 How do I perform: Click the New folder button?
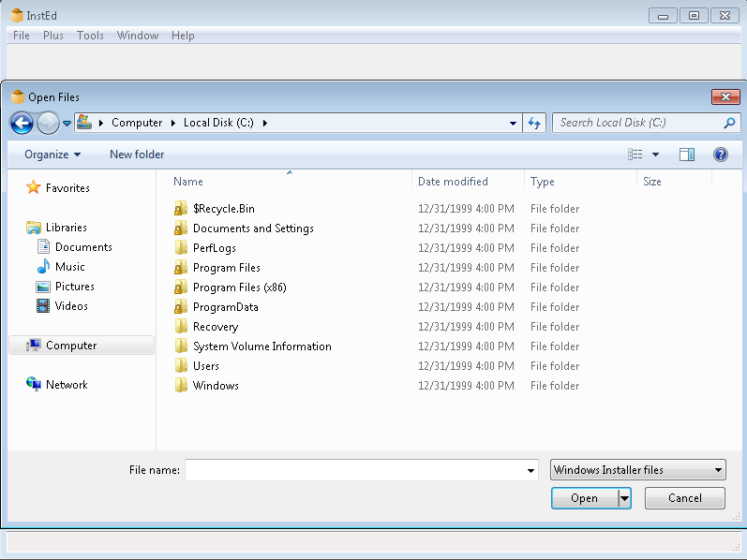tap(137, 155)
